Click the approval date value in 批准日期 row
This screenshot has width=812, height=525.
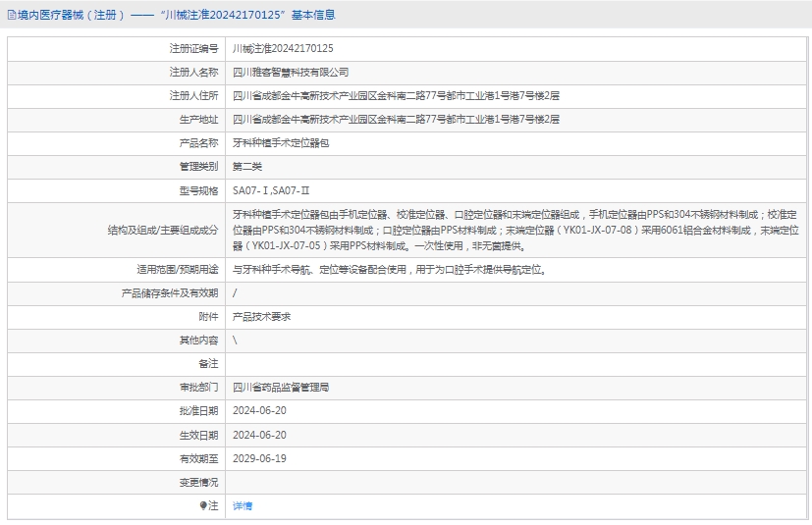pos(259,411)
